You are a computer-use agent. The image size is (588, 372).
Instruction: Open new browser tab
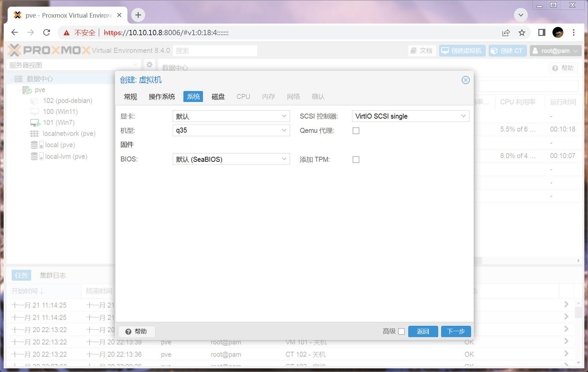(138, 15)
